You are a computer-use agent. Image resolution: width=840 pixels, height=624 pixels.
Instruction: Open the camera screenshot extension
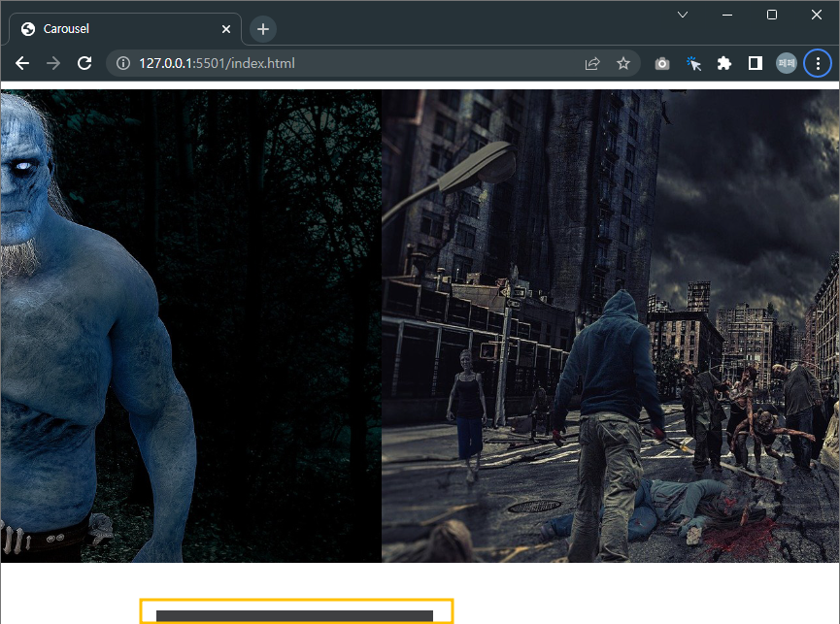click(x=662, y=64)
